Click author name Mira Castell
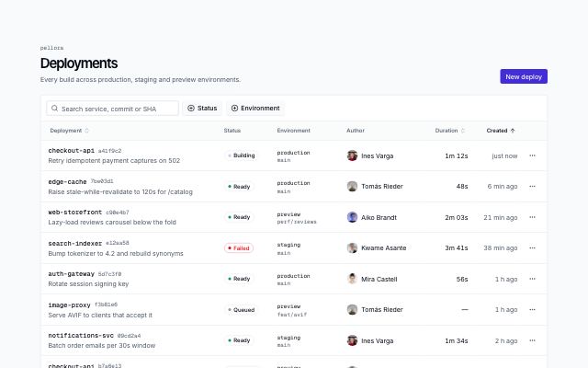Viewport: 588px width, 368px height. [x=379, y=279]
